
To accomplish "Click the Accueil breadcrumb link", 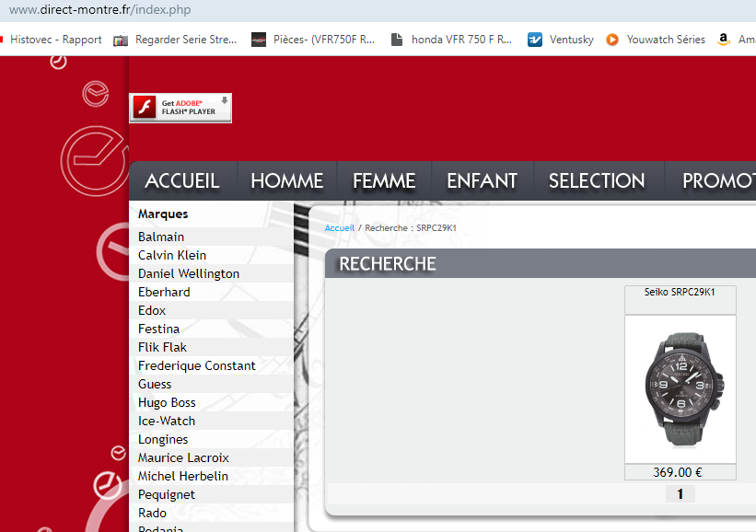I will pyautogui.click(x=340, y=228).
